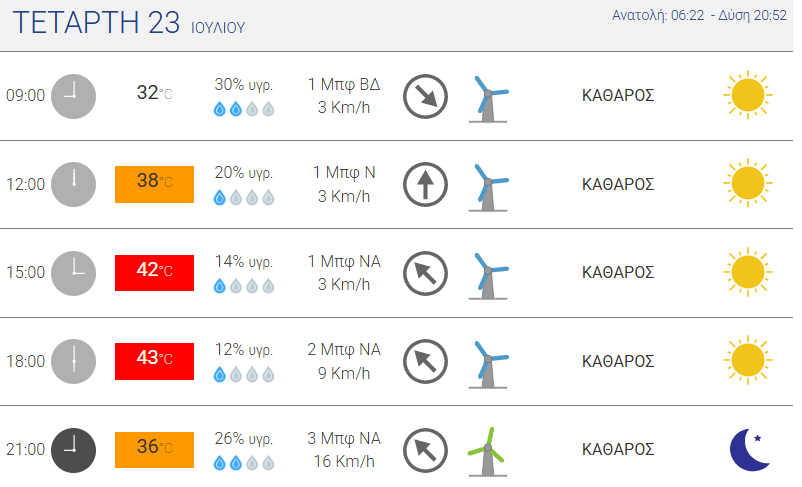Screen dimensions: 802x487
Task: Click the sunrise and sunset times text
Action: [x=699, y=15]
